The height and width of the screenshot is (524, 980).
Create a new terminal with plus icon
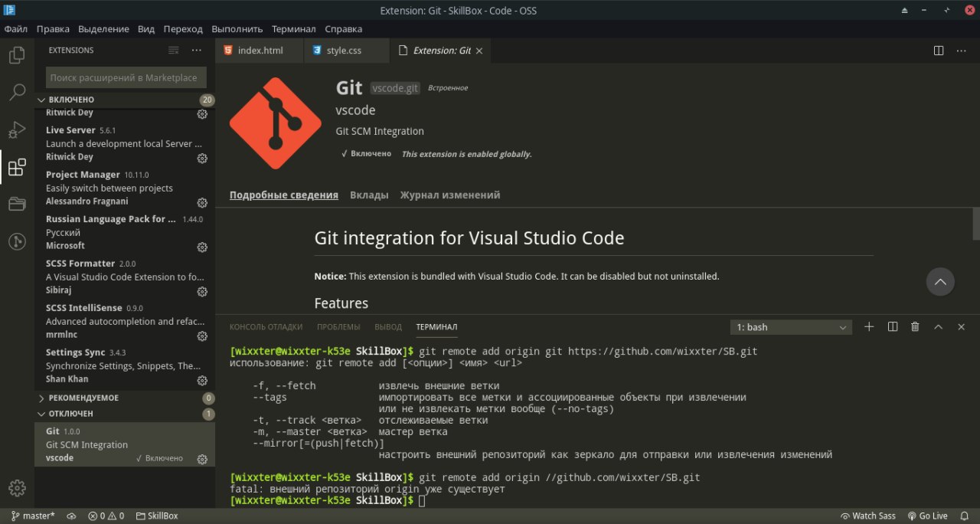pos(869,327)
